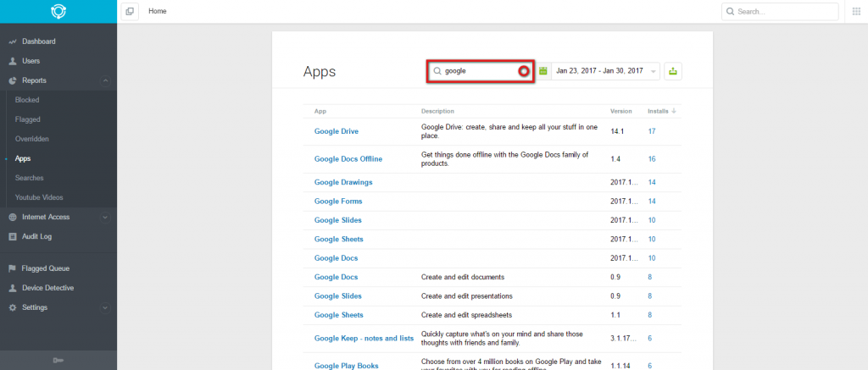The width and height of the screenshot is (868, 370).
Task: Open Flagged Queue in sidebar
Action: (x=46, y=268)
